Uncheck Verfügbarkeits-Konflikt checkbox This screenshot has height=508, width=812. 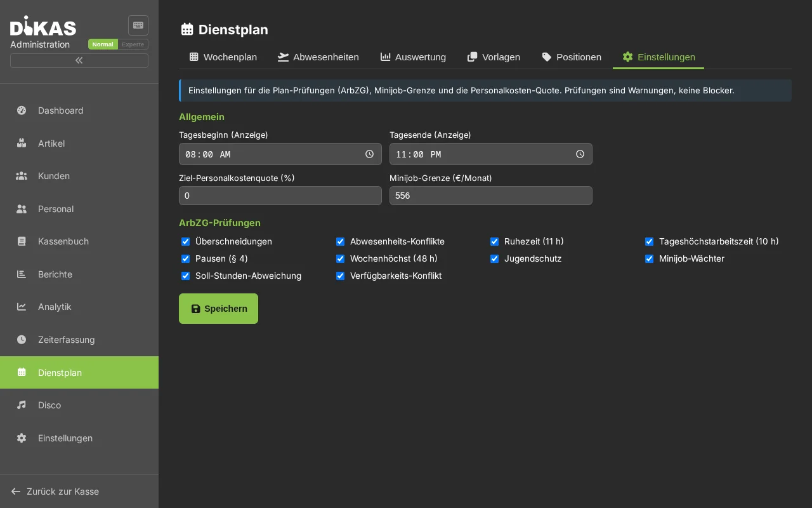[341, 276]
